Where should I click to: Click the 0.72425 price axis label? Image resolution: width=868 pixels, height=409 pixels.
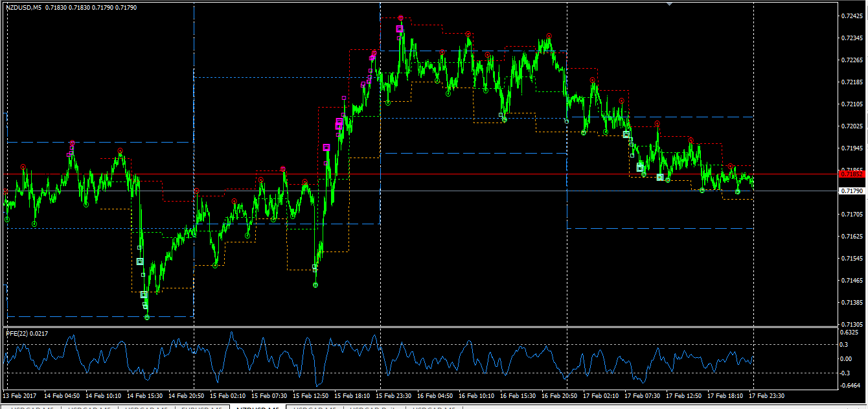tap(851, 16)
